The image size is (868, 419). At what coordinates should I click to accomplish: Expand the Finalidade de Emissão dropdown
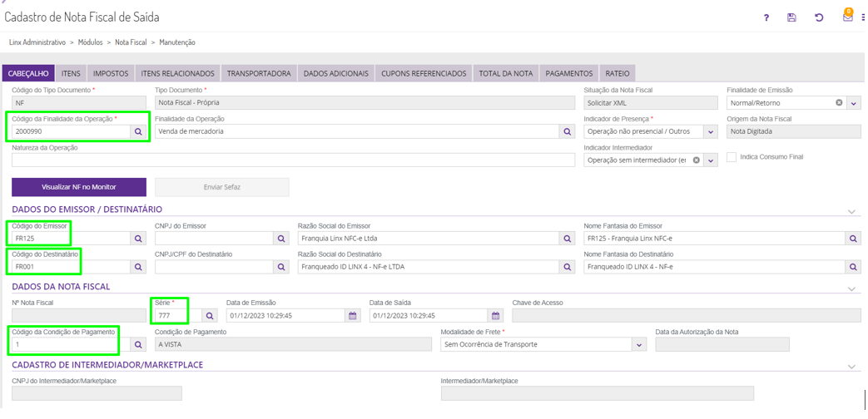click(x=854, y=103)
